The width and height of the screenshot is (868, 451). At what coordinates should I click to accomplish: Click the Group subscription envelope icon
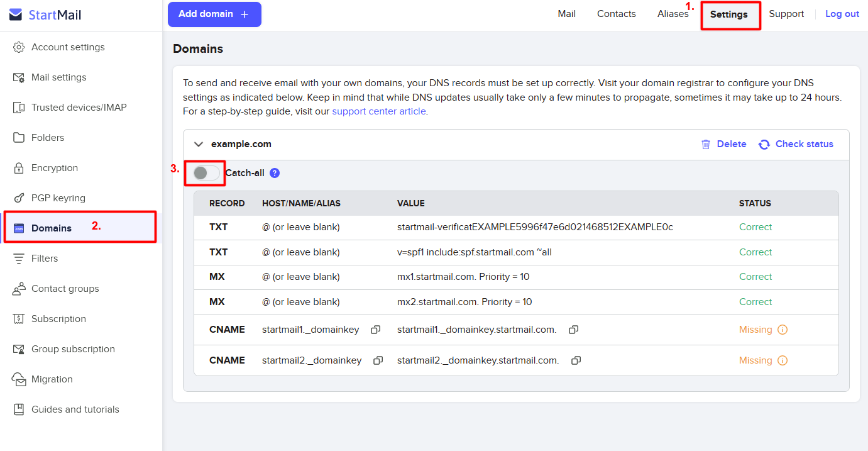(19, 349)
